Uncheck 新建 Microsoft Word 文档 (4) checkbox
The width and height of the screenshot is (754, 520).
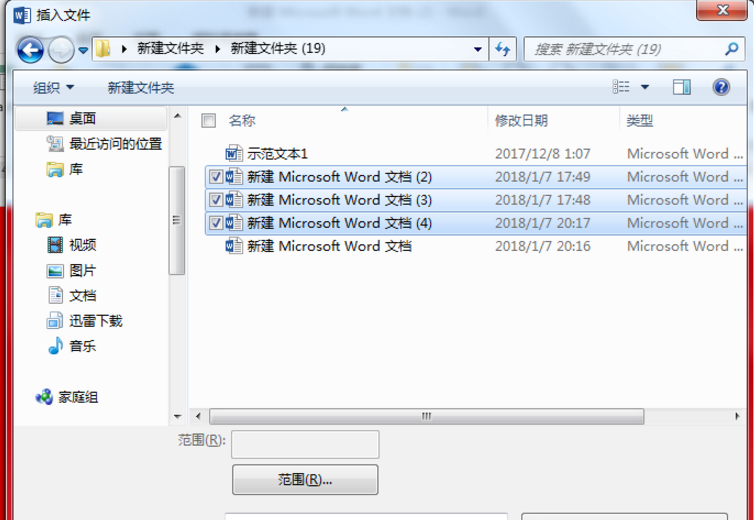click(x=216, y=223)
